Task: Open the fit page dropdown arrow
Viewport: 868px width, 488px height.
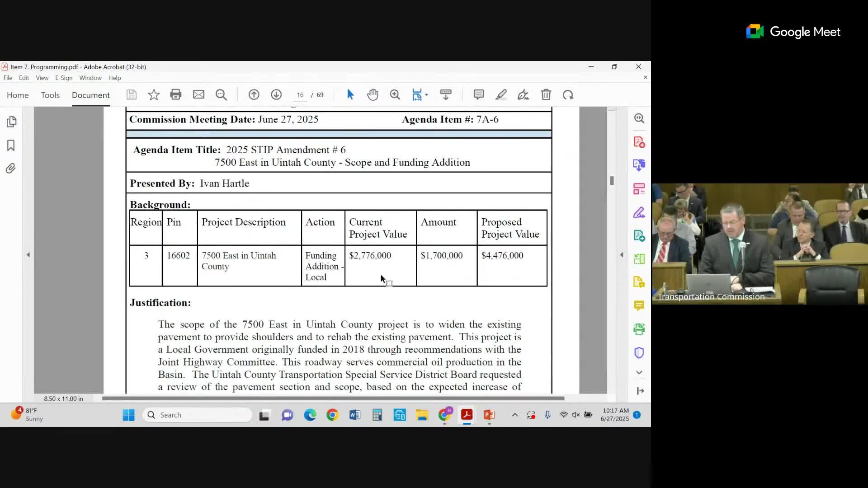Action: pyautogui.click(x=426, y=95)
